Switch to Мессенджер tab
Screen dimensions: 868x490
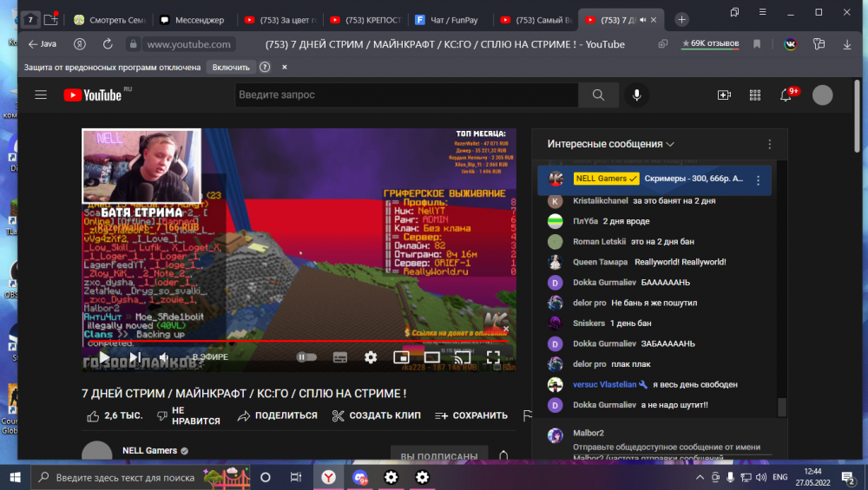(x=194, y=20)
